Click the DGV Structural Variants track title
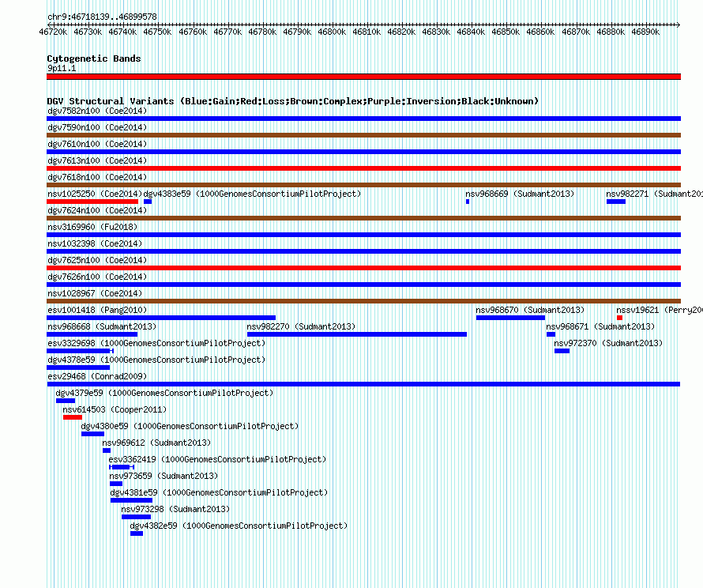Viewport: 703px width, 588px height. 293,101
